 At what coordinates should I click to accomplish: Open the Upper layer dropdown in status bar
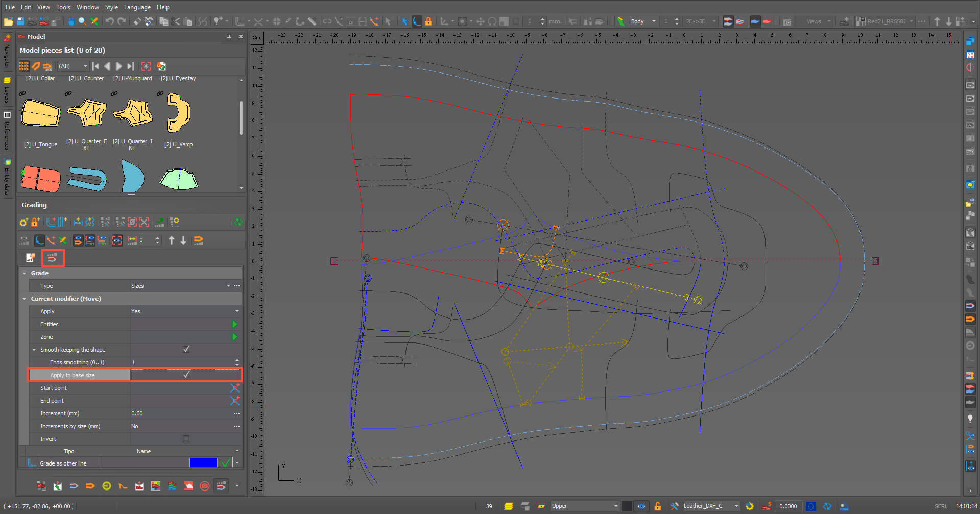pyautogui.click(x=616, y=506)
